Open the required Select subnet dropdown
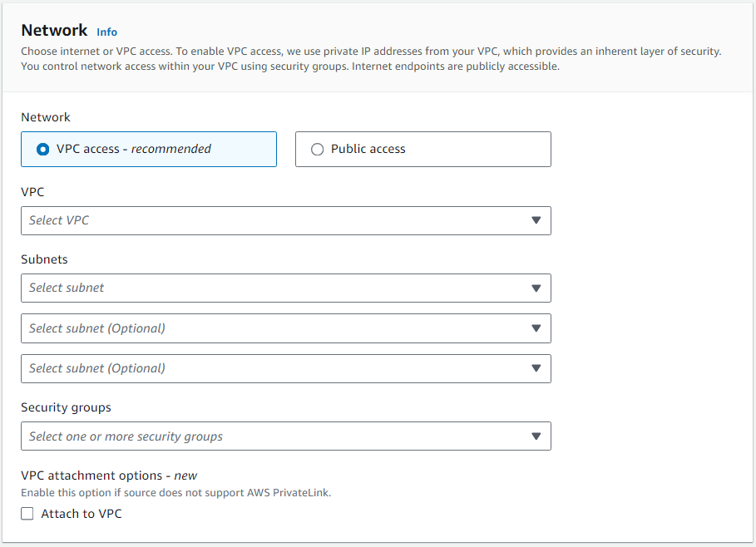This screenshot has width=756, height=547. click(274, 288)
